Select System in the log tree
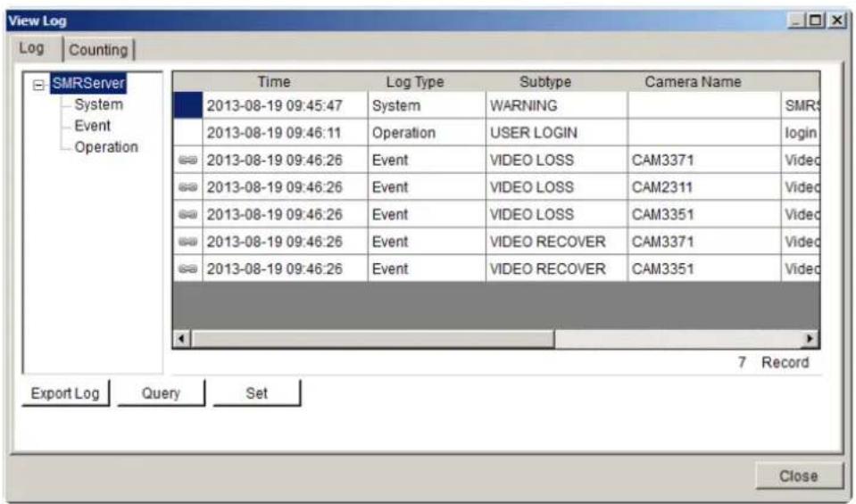Image resolution: width=856 pixels, height=504 pixels. tap(98, 104)
